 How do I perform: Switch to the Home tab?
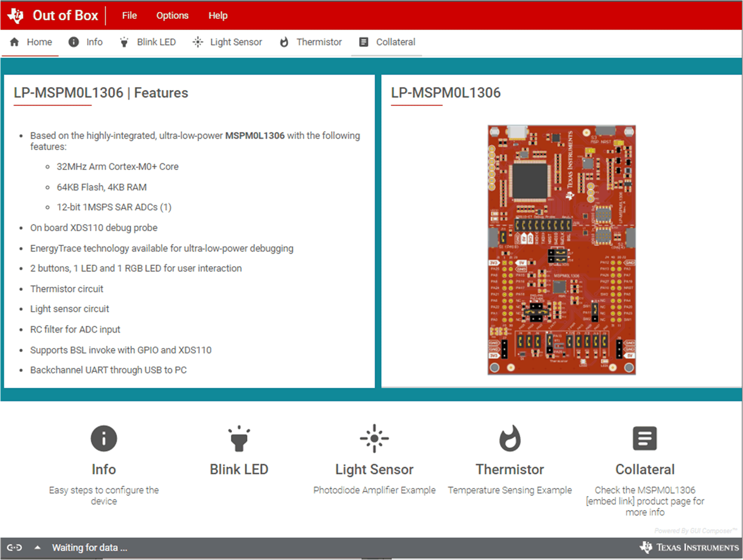pos(31,42)
